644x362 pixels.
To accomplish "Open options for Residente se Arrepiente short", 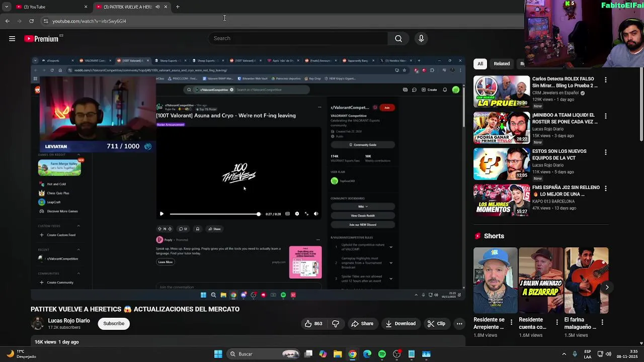I will coord(511,322).
